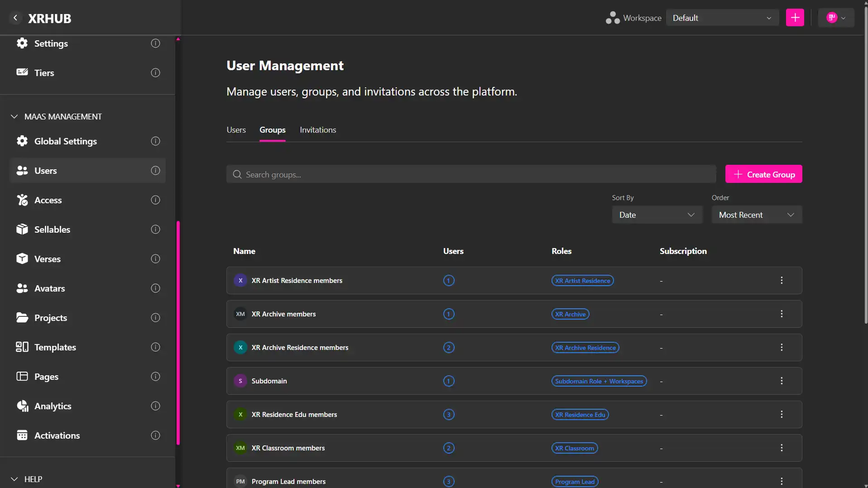Open the options menu for XR Archive members
This screenshot has height=488, width=868.
(x=782, y=314)
